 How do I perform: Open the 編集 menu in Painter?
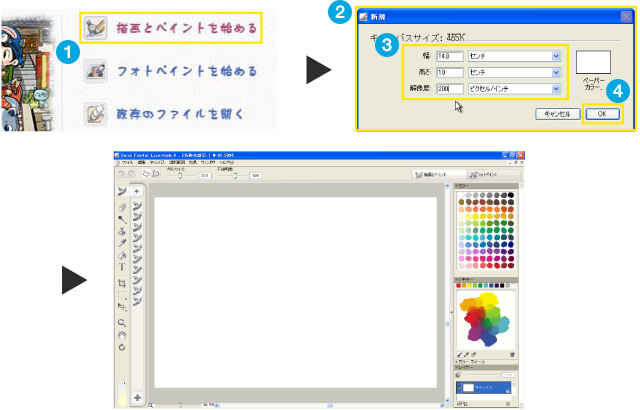(x=142, y=162)
